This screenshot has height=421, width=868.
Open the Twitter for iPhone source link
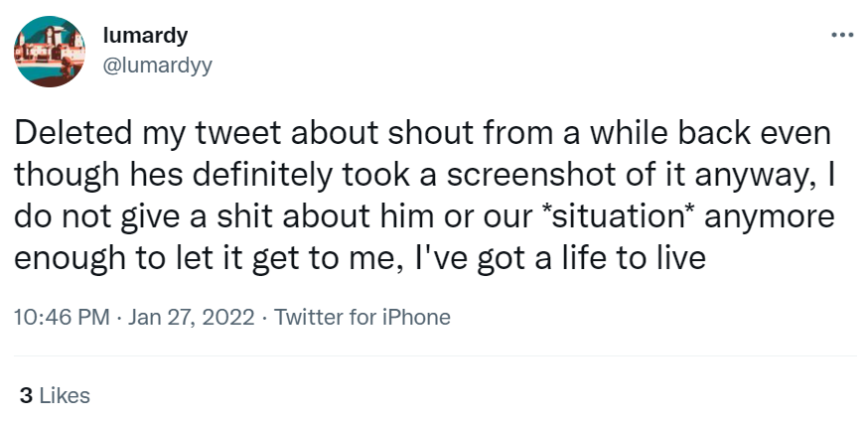tap(362, 318)
